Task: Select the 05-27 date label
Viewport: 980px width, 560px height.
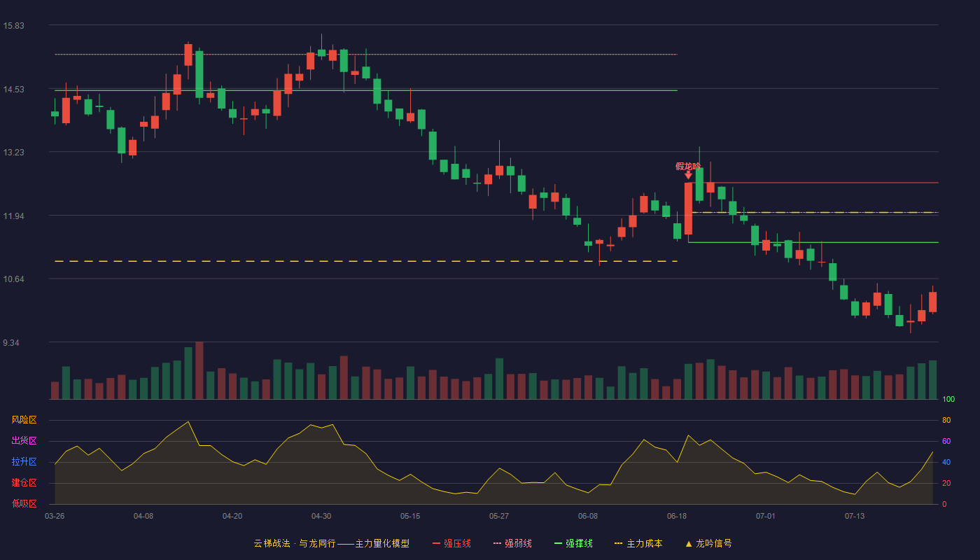Action: pyautogui.click(x=499, y=516)
